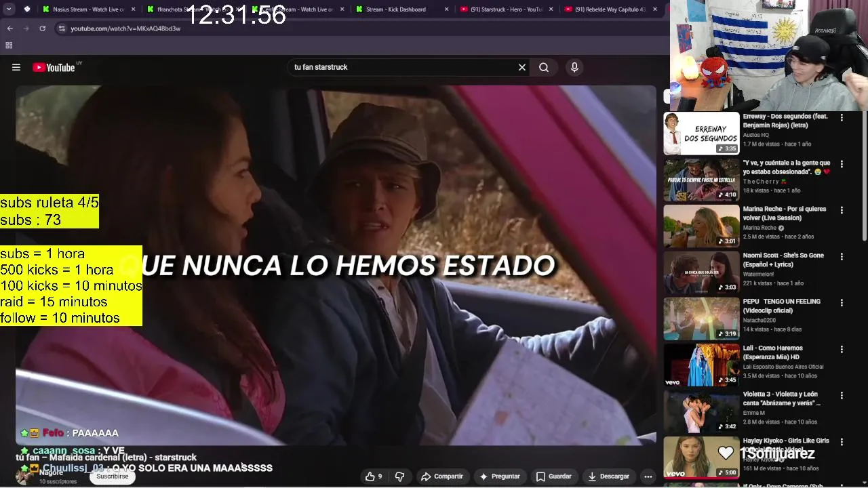Open the 'Lali - Como Haremos' thumbnail
This screenshot has height=488, width=868.
point(701,365)
